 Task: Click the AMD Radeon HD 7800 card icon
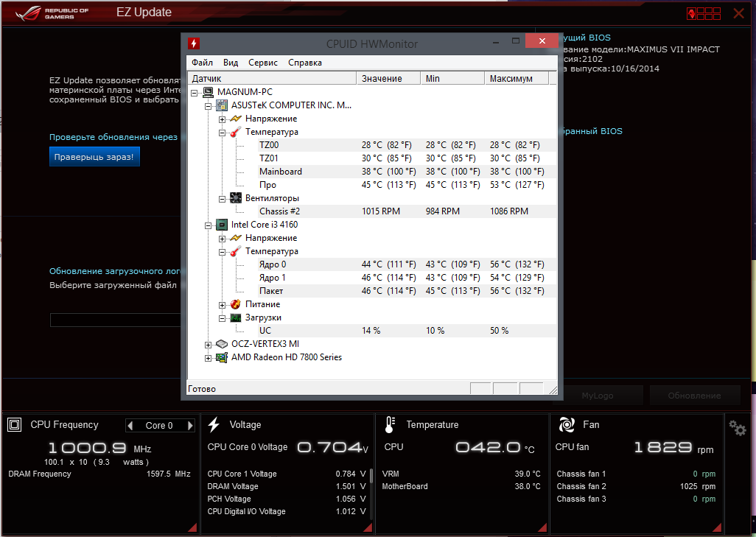(x=222, y=357)
